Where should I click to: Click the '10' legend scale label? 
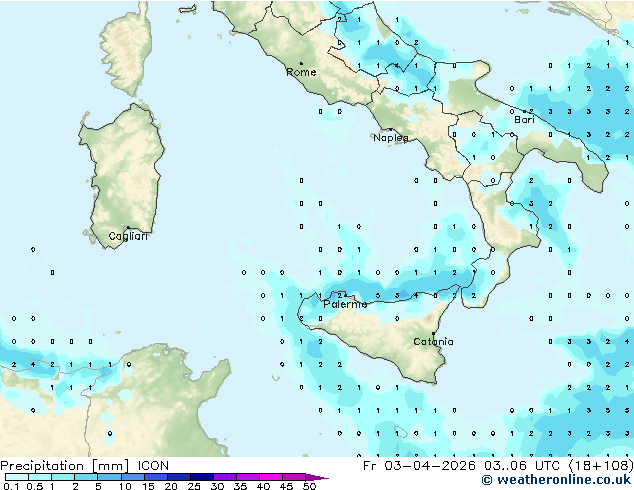click(125, 486)
